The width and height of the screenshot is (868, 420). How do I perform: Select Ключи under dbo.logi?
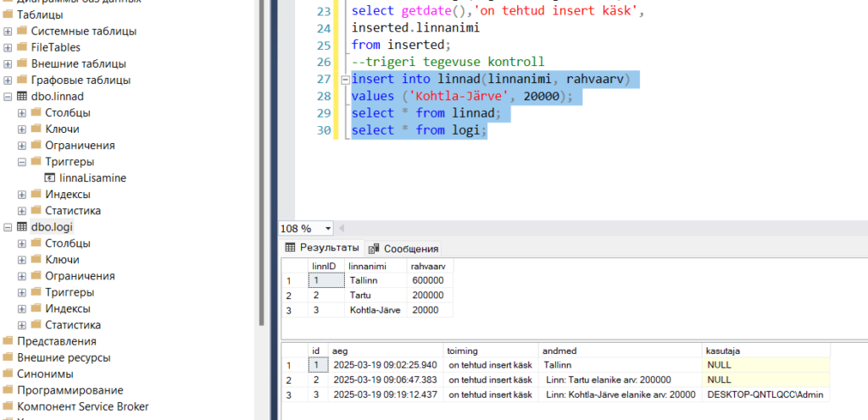[x=62, y=260]
